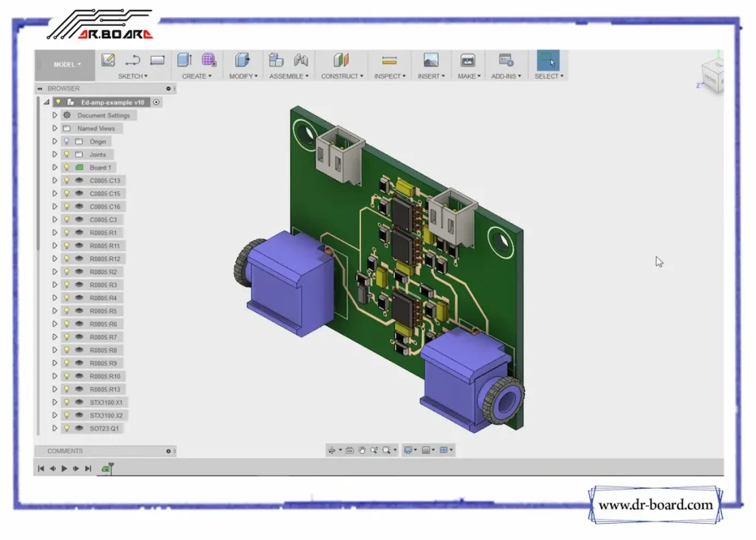Open the CONSTRUCT menu
756x540 pixels.
pos(342,76)
